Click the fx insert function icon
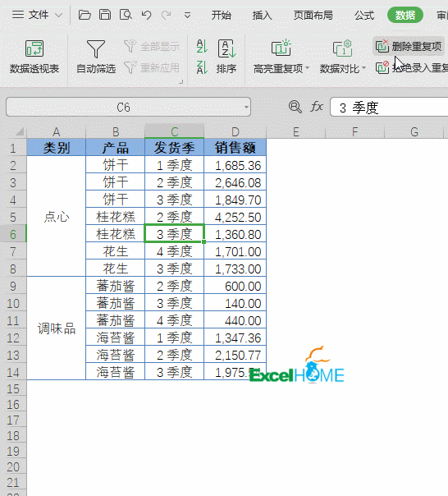This screenshot has height=496, width=448. click(x=317, y=107)
